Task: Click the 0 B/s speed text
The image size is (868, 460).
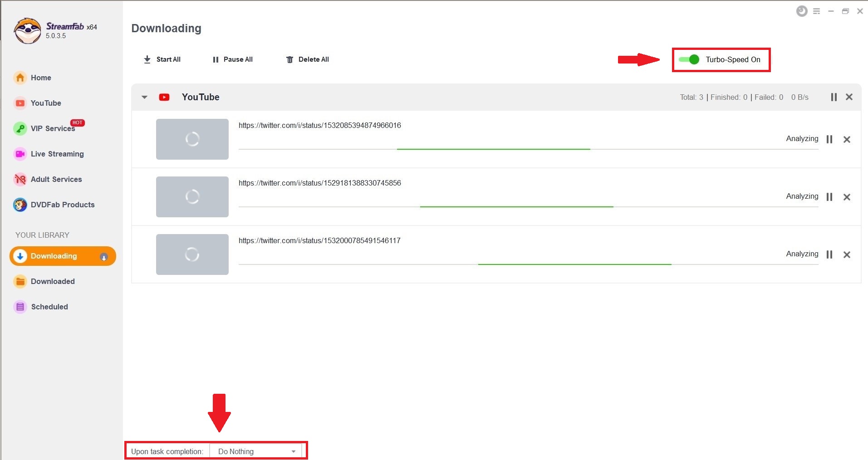Action: [x=800, y=97]
